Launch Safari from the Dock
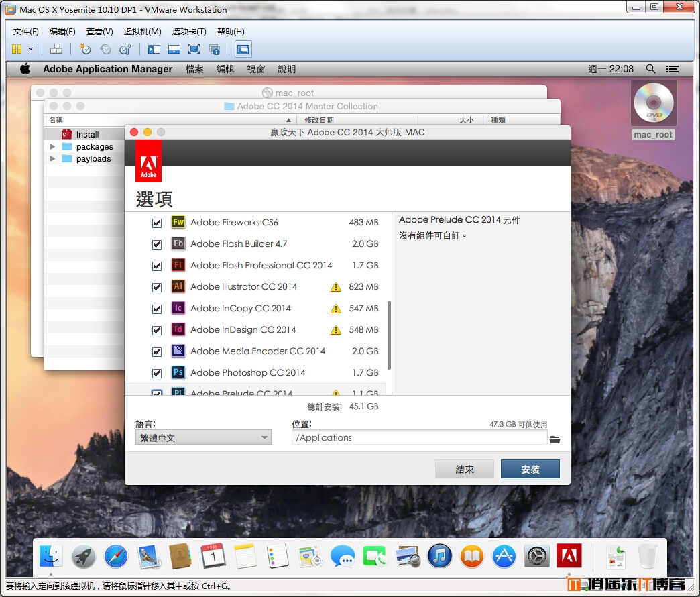Viewport: 700px width, 597px height. [x=115, y=556]
